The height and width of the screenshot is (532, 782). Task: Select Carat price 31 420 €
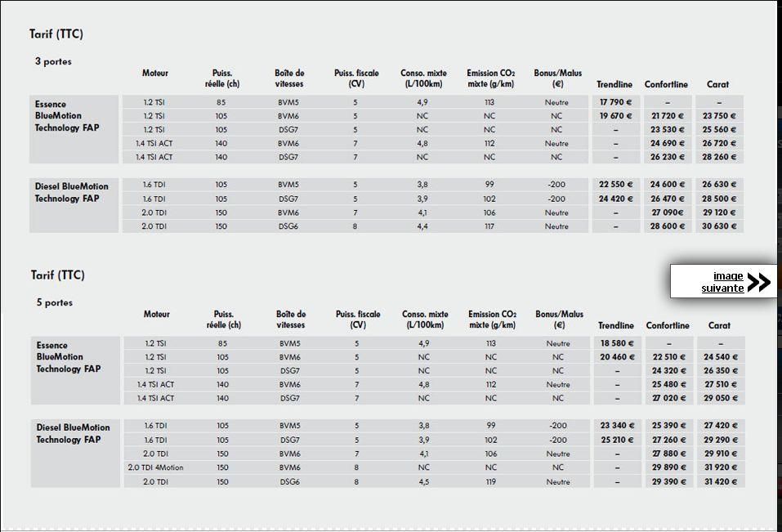[721, 482]
